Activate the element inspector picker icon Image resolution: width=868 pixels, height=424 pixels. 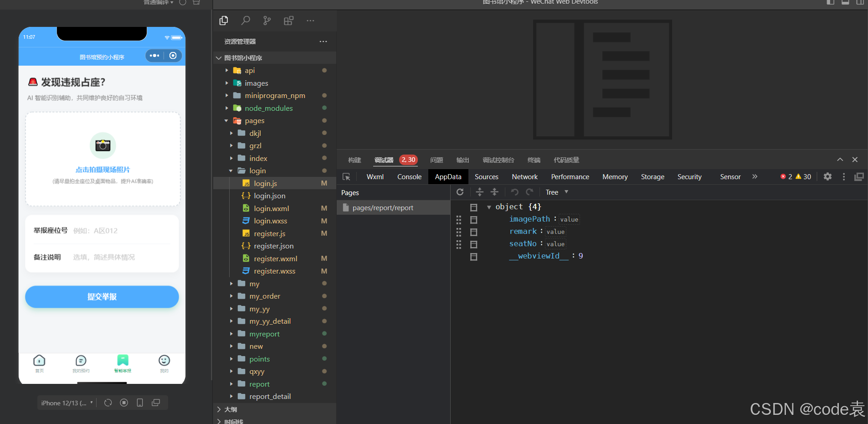[x=347, y=177]
